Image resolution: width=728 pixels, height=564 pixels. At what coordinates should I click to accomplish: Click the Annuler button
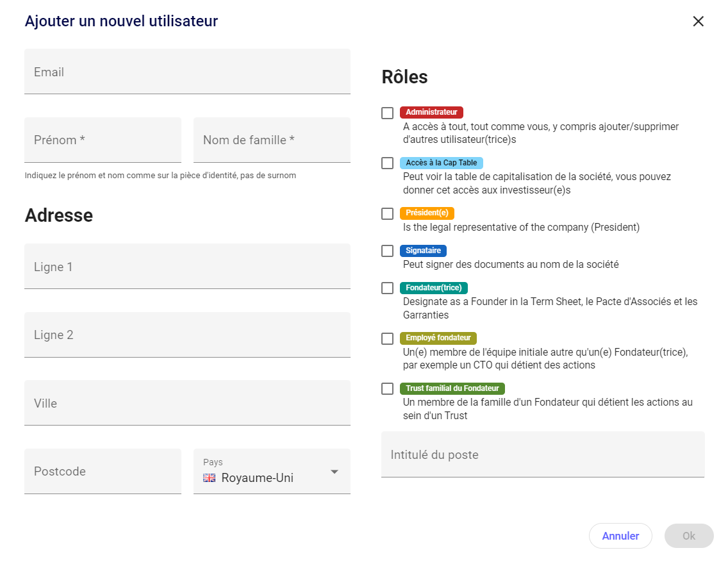coord(620,536)
